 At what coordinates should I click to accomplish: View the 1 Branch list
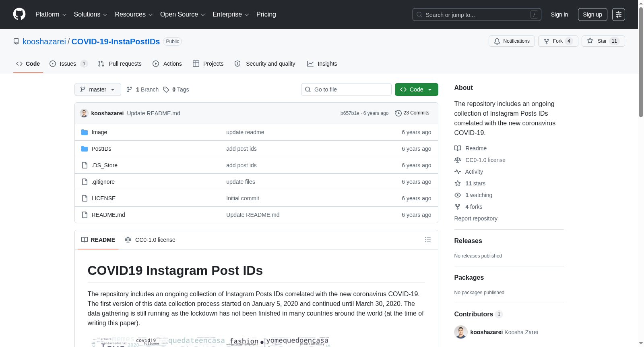143,89
